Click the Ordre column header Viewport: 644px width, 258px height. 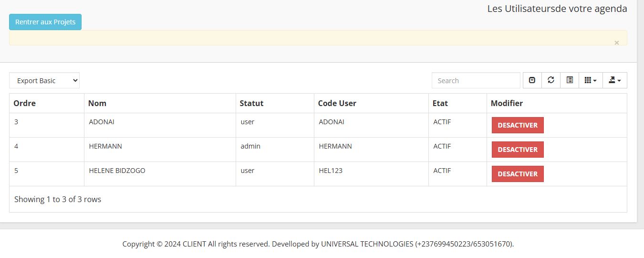(x=25, y=103)
